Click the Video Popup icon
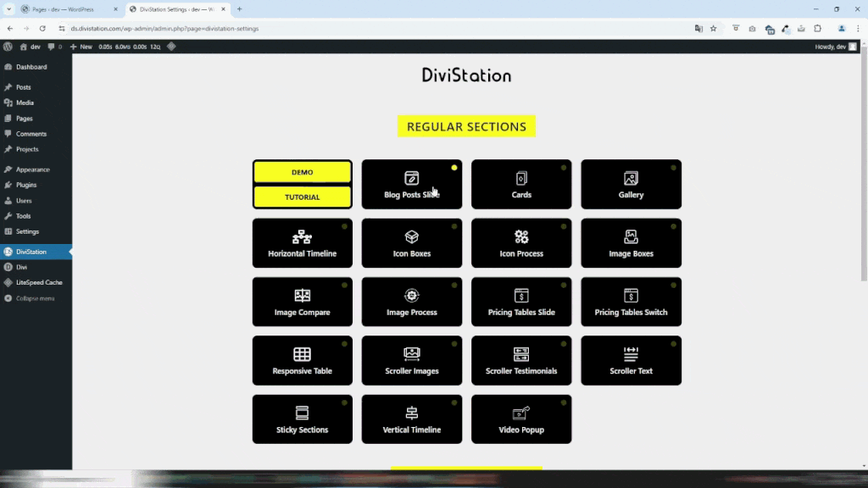 click(521, 413)
